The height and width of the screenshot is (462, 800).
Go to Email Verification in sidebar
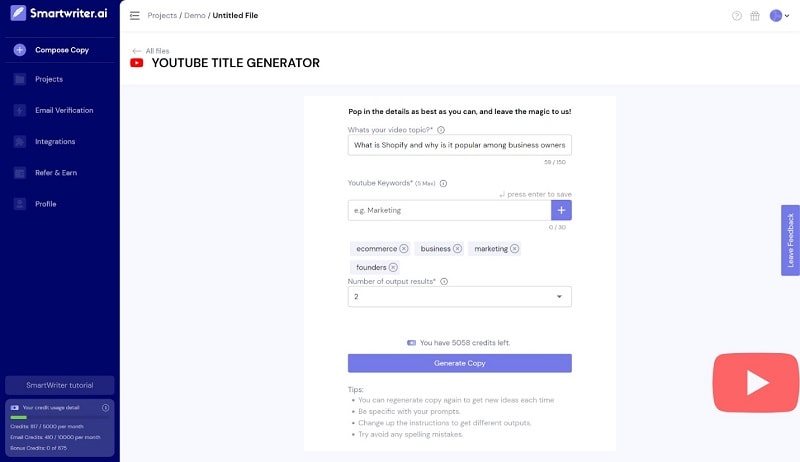pyautogui.click(x=63, y=110)
